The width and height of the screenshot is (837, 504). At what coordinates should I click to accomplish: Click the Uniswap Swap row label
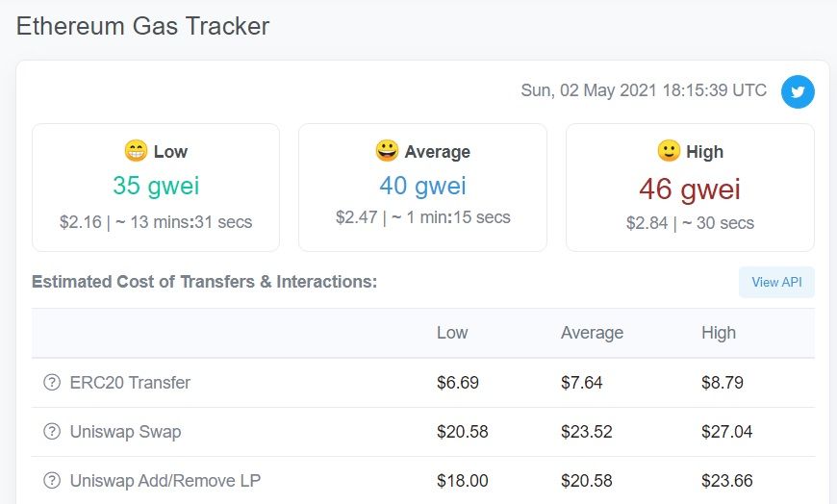(x=125, y=432)
